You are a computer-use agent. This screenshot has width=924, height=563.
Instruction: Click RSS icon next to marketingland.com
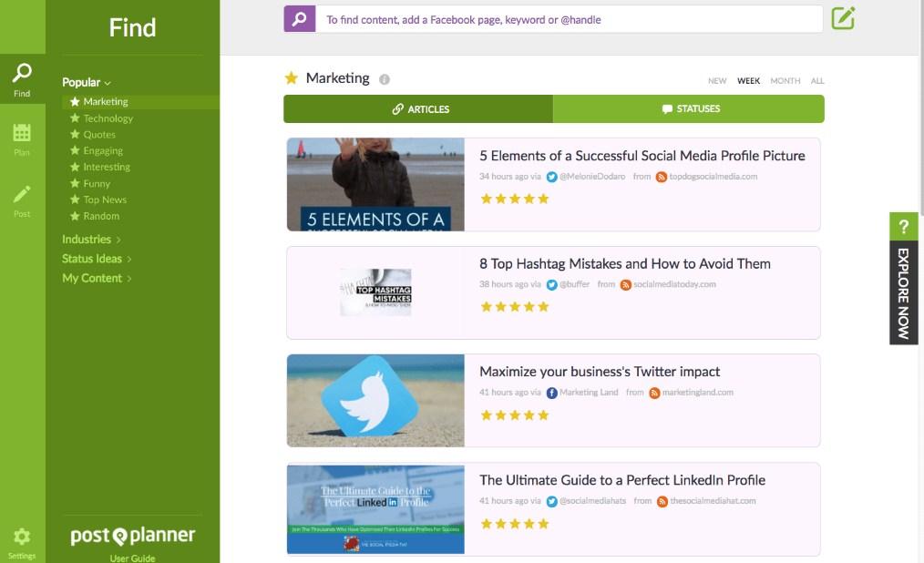(654, 393)
